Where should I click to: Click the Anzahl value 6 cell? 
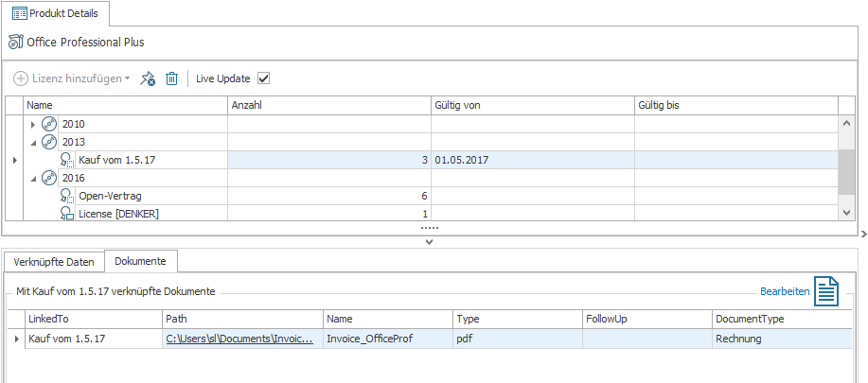coord(329,196)
